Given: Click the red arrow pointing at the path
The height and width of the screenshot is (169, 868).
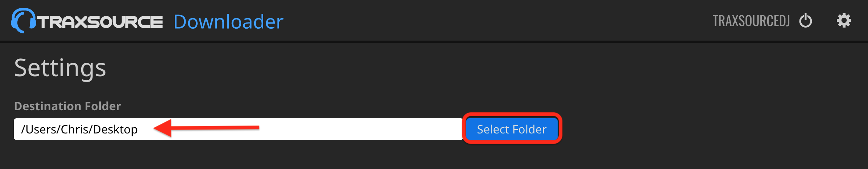Looking at the screenshot, I should coord(206,128).
